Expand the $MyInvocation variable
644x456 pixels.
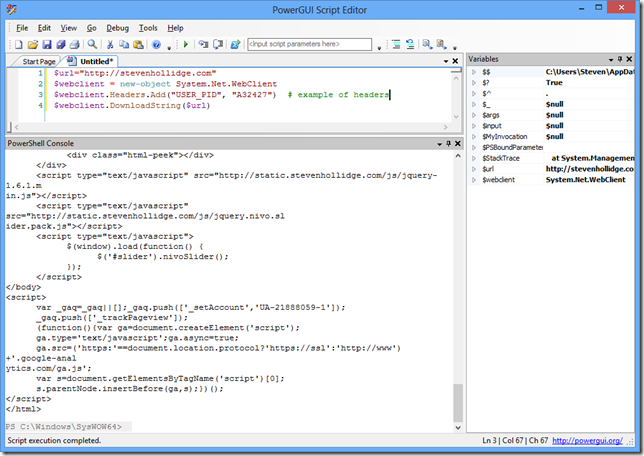[474, 136]
